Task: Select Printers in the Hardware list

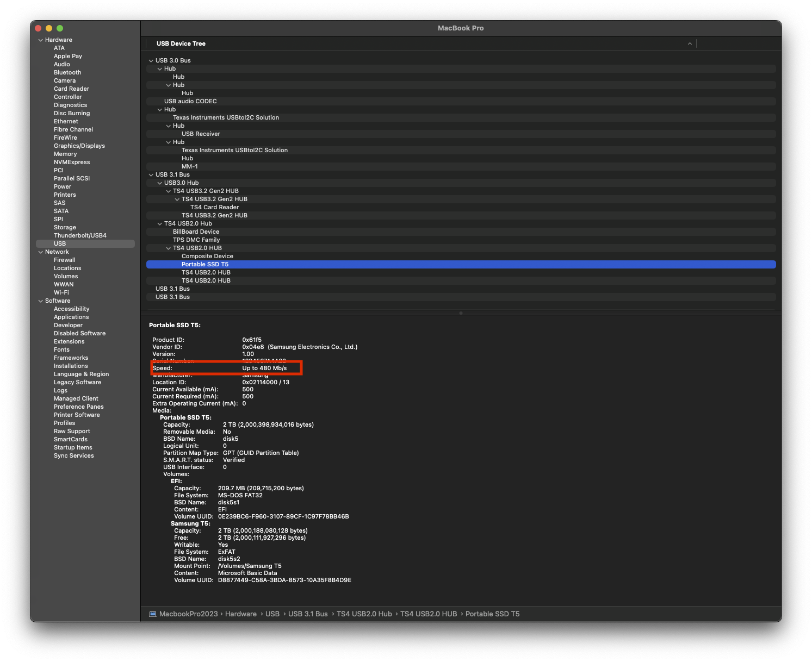Action: (x=65, y=195)
